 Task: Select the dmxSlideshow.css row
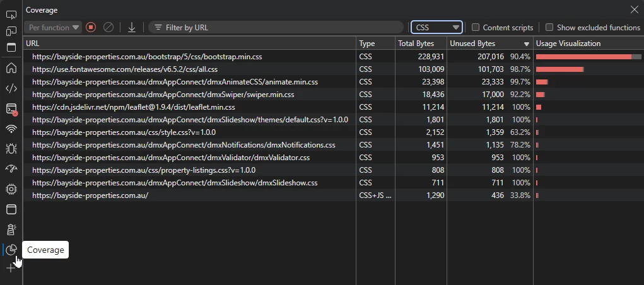[334, 183]
